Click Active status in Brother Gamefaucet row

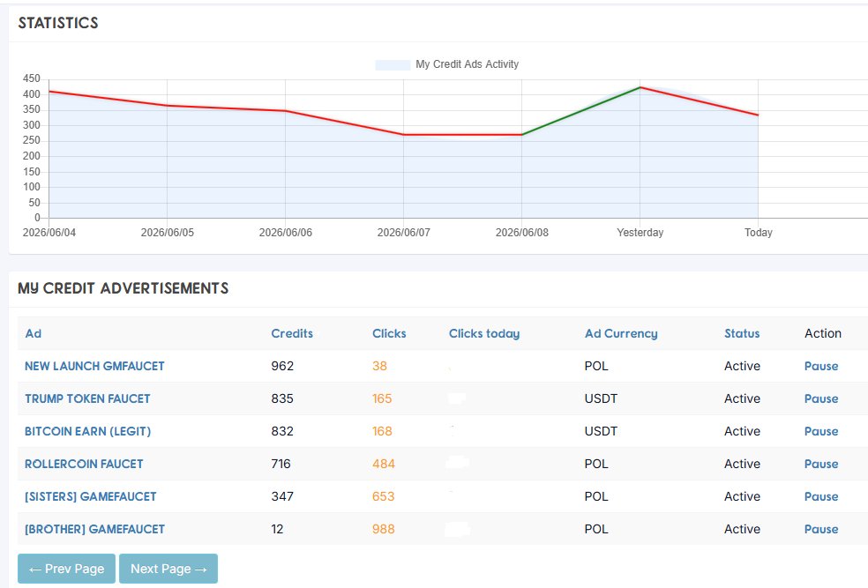[743, 529]
